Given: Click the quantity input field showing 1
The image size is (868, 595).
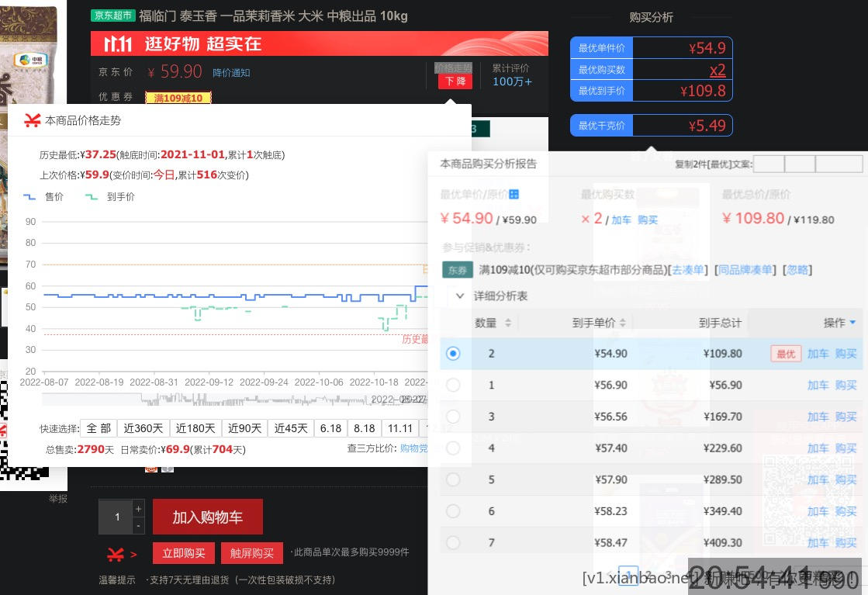Looking at the screenshot, I should [116, 517].
